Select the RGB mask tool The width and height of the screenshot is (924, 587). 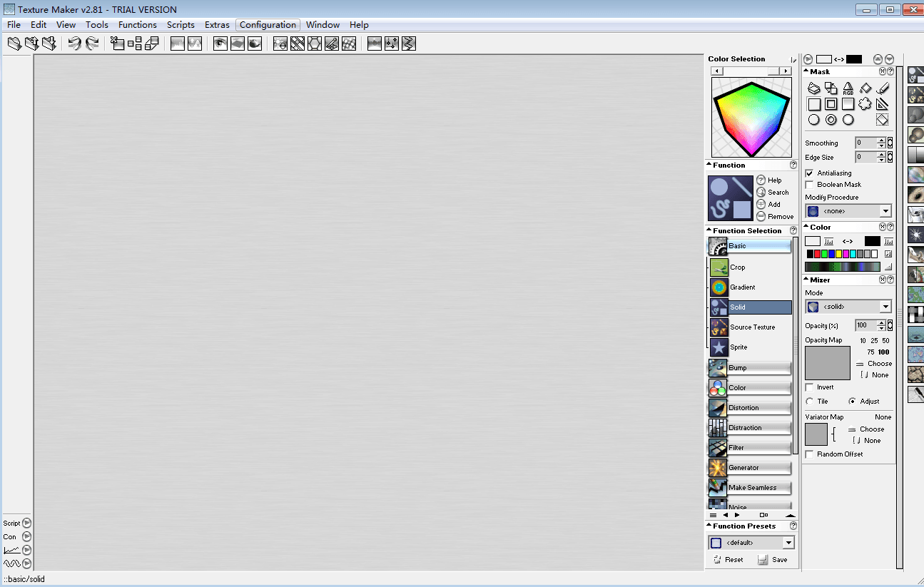coord(848,88)
